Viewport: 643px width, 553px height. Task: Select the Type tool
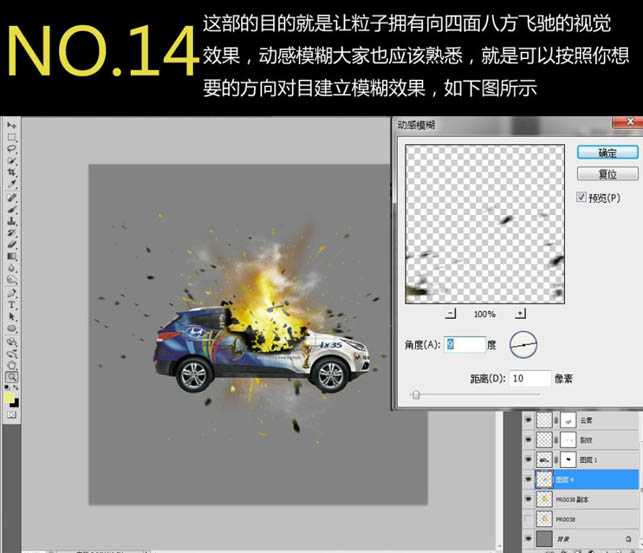click(11, 305)
